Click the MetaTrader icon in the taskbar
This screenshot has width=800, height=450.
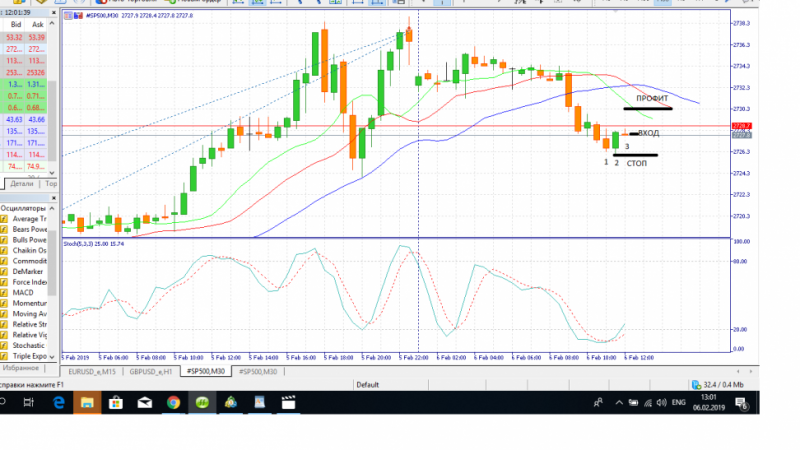tap(203, 403)
